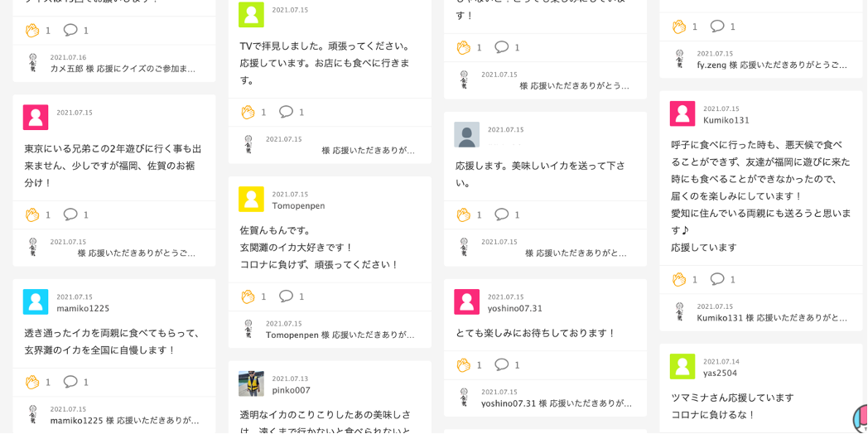
Task: Click Tomopenpen's yellow avatar
Action: coord(251,199)
